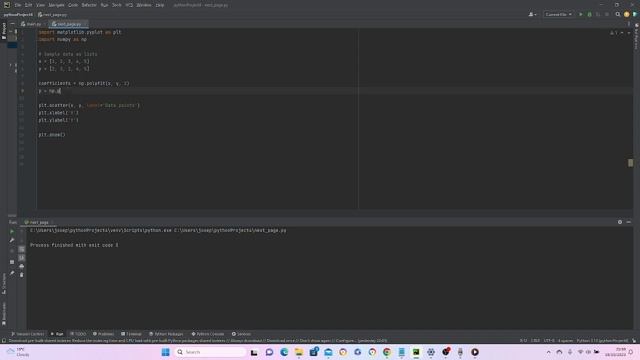640x360 pixels.
Task: Open the Run menu in menu bar
Action: click(104, 5)
